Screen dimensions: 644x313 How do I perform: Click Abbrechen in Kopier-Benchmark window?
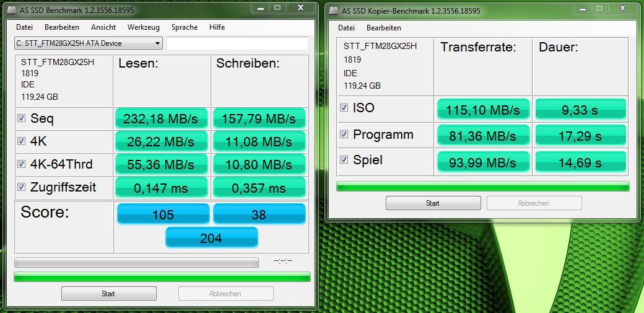534,203
